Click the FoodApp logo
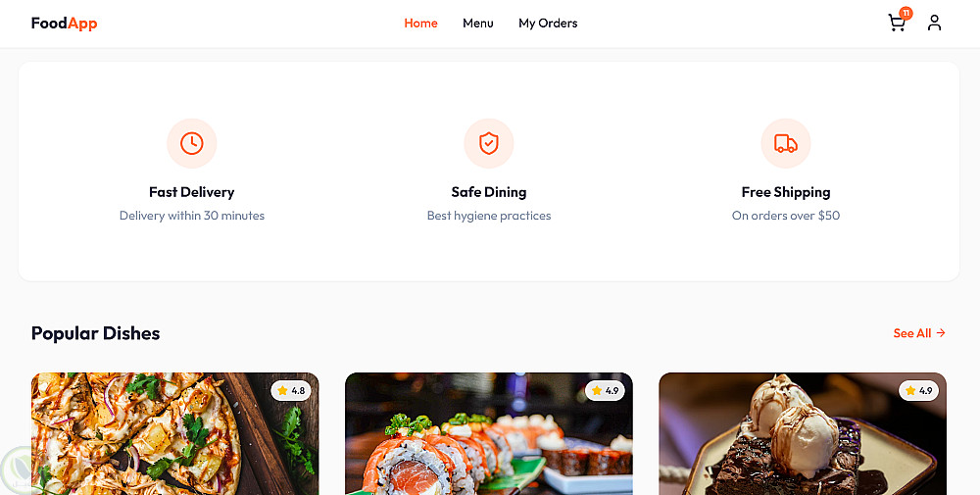Screen dimensions: 980x495 pos(65,24)
